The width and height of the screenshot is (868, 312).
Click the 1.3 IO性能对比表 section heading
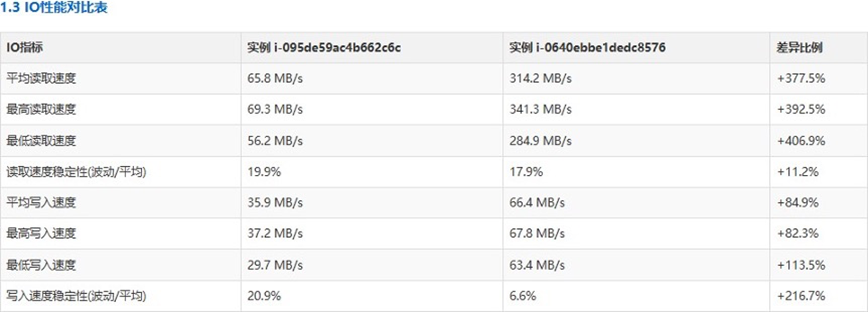(54, 8)
